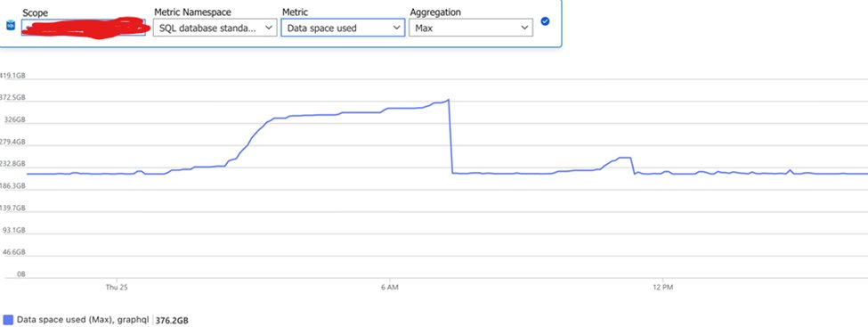The height and width of the screenshot is (327, 868).
Task: Click the blue legend color swatch
Action: (x=8, y=320)
